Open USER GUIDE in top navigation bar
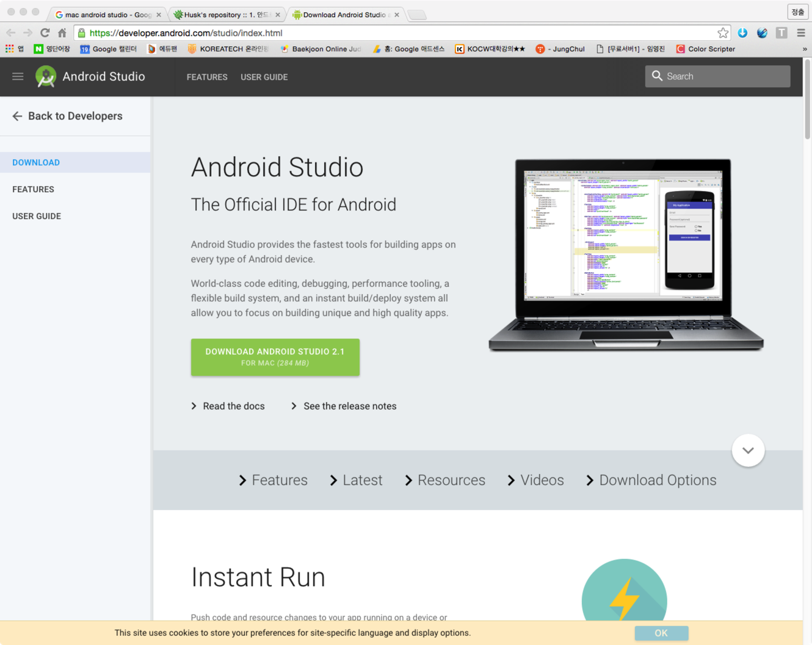 click(x=264, y=77)
